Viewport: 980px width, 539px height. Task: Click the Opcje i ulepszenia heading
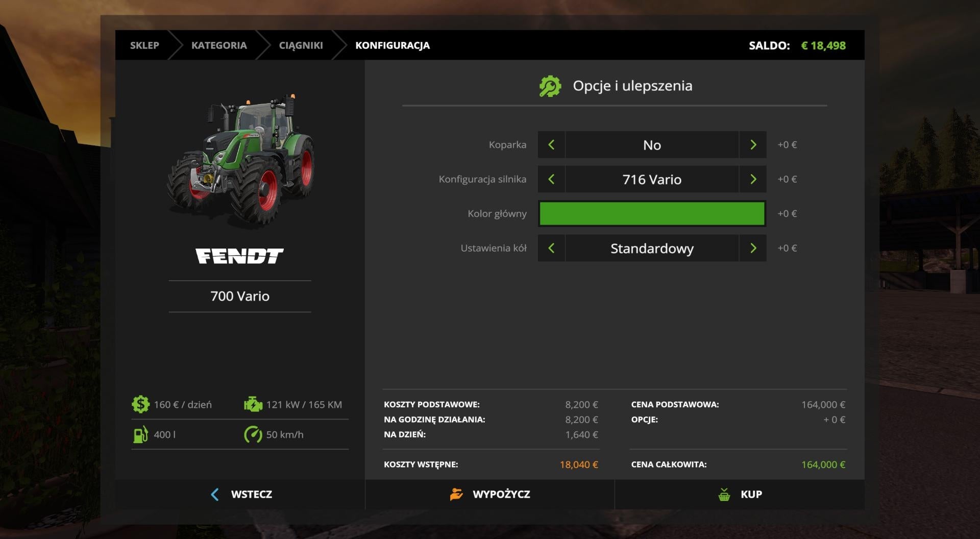[632, 86]
